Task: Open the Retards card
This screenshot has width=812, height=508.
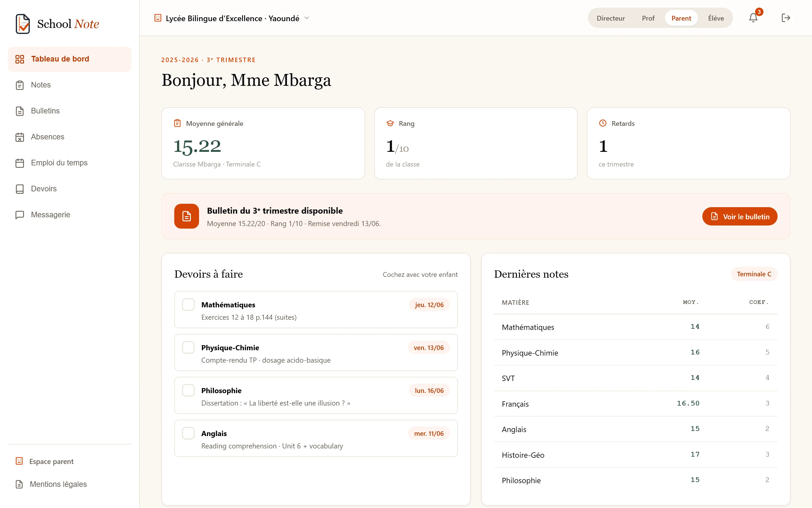Action: coord(689,143)
